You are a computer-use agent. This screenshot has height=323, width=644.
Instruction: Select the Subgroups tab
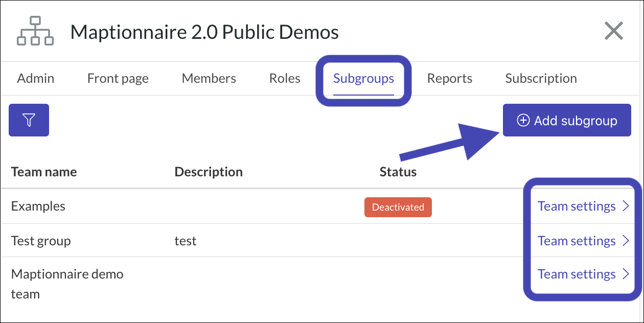[x=363, y=79]
